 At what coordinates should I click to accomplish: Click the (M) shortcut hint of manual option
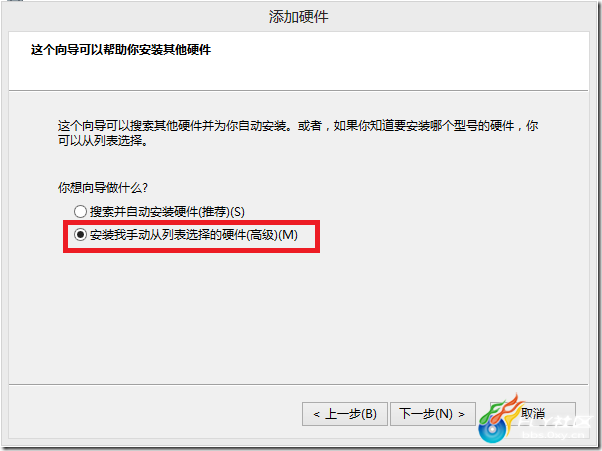pyautogui.click(x=288, y=235)
